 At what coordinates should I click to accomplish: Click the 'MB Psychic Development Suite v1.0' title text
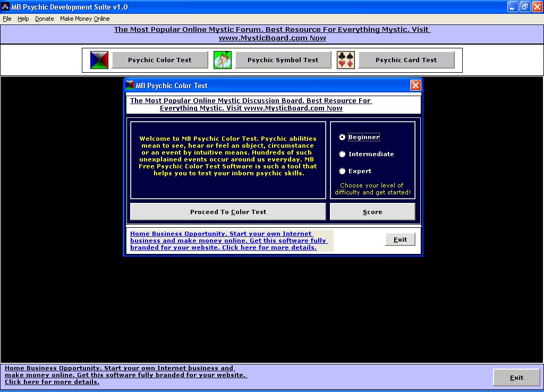70,7
